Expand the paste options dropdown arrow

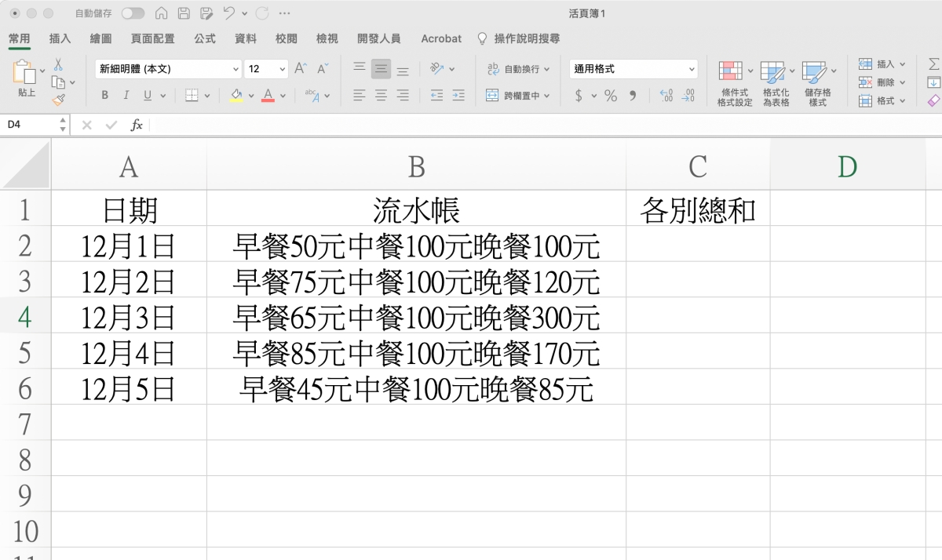[x=42, y=71]
